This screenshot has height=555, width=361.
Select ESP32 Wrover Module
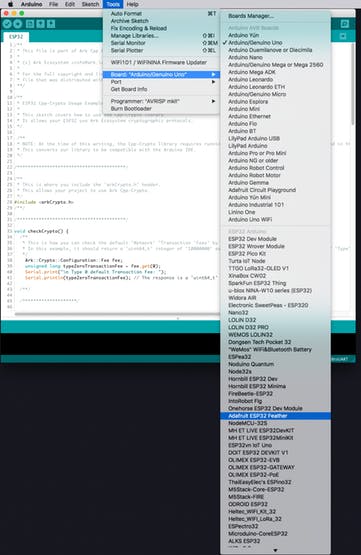(x=275, y=246)
